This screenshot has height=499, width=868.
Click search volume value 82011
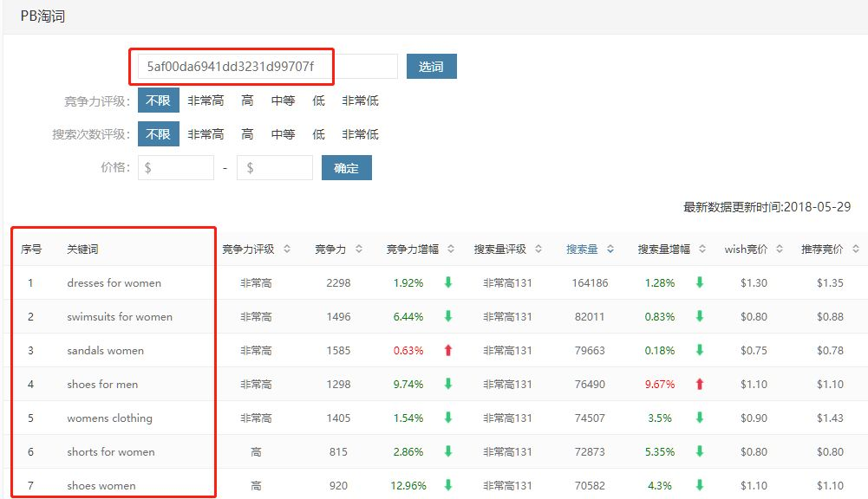coord(591,316)
